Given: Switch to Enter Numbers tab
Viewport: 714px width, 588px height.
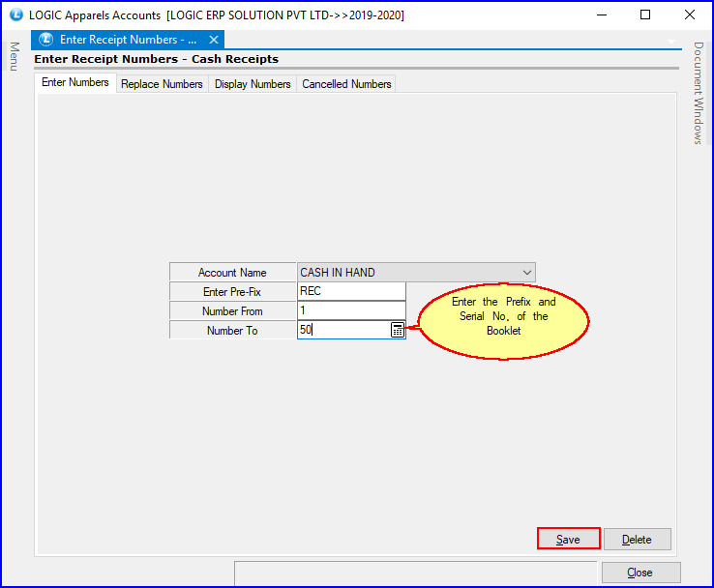Looking at the screenshot, I should [x=75, y=82].
